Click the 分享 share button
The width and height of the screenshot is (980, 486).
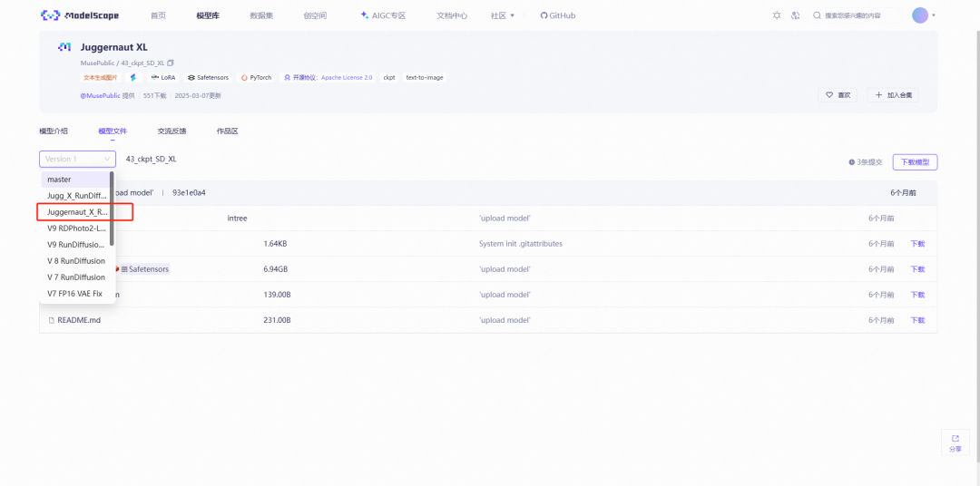pyautogui.click(x=955, y=443)
